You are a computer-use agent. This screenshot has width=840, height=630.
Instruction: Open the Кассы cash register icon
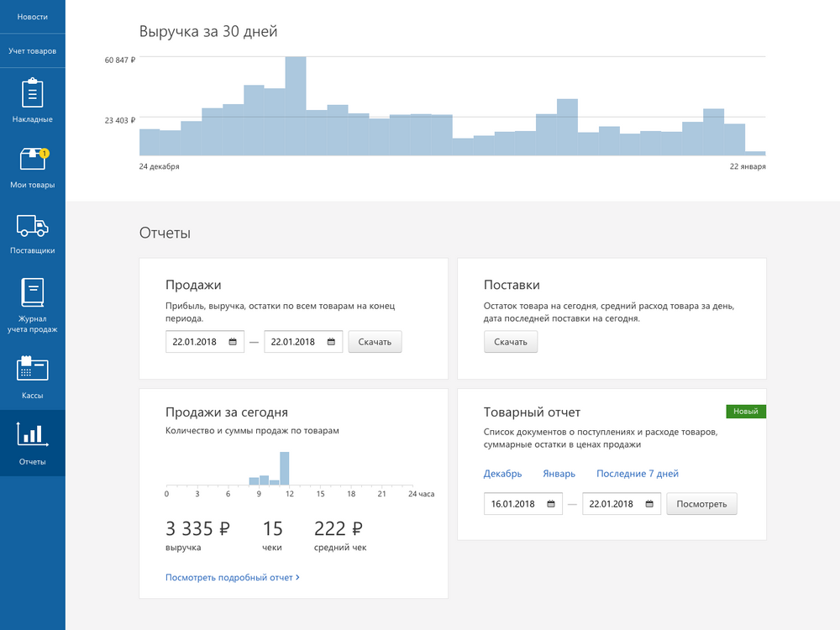coord(32,368)
